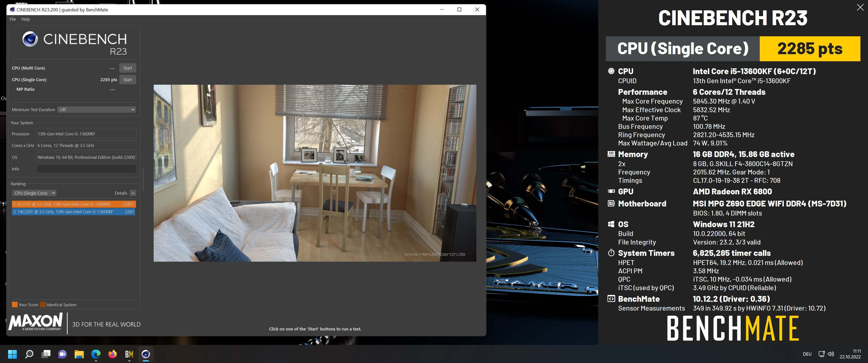Viewport: 868px width, 363px height.
Task: Click the panel splitter dotted handle
Action: (143, 179)
